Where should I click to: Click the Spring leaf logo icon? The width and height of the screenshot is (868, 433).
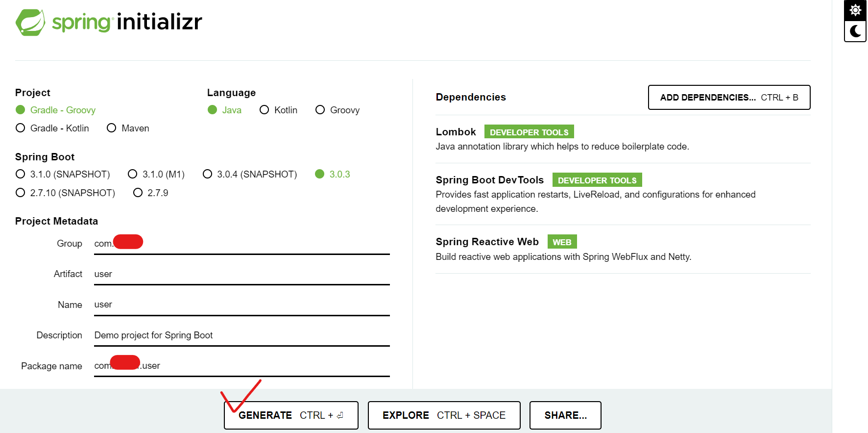(30, 22)
